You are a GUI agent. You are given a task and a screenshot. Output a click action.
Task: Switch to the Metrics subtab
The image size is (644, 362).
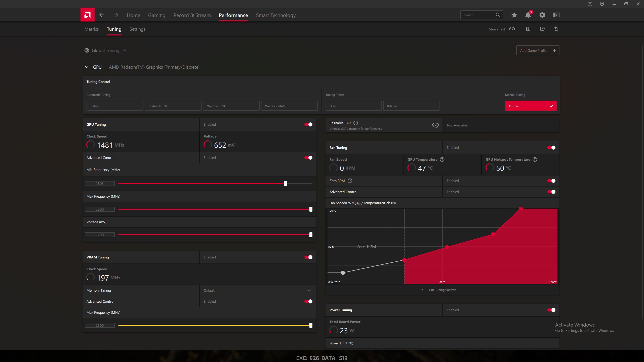(92, 29)
